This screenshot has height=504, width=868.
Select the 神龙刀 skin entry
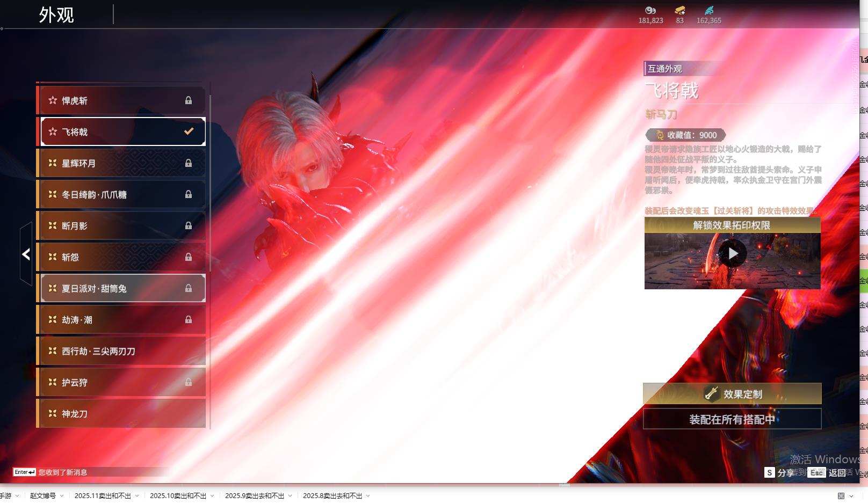pyautogui.click(x=121, y=414)
